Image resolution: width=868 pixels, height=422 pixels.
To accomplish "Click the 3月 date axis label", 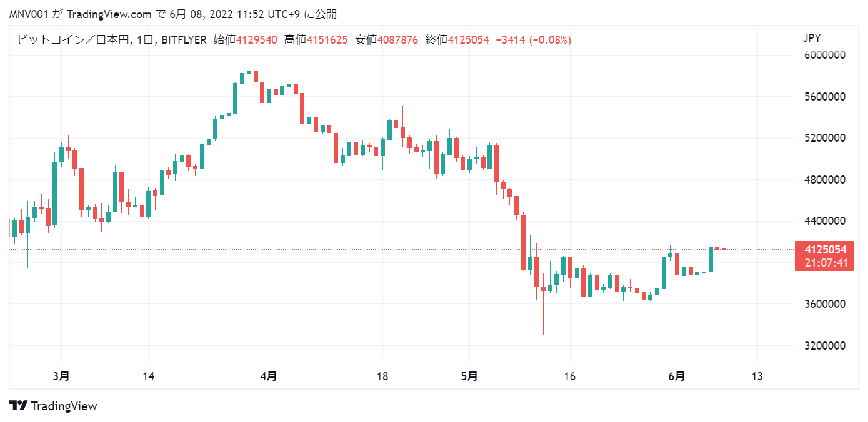I will tap(61, 376).
